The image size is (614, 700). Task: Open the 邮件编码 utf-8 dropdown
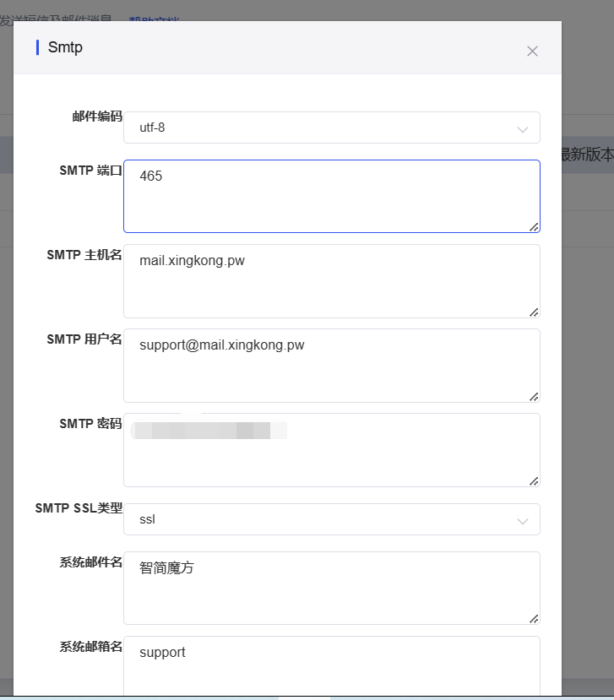click(332, 128)
